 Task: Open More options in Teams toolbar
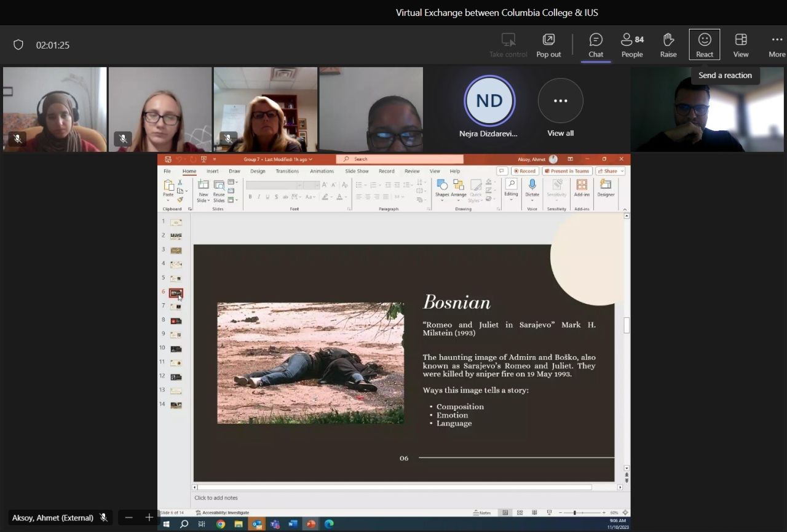coord(777,45)
